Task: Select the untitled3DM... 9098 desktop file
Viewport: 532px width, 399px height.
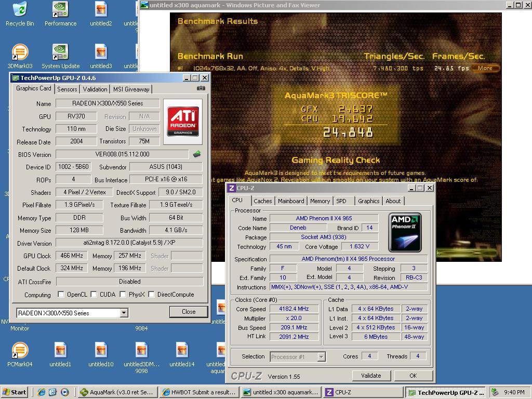Action: (x=141, y=358)
